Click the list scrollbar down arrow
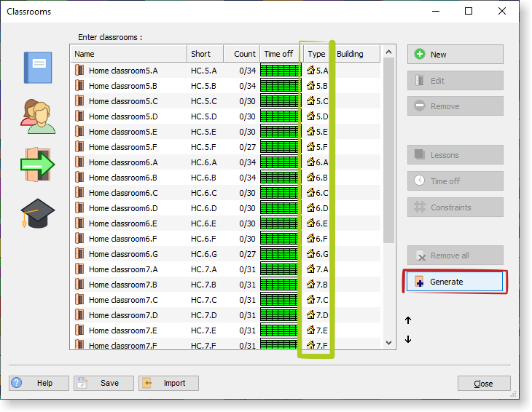The height and width of the screenshot is (412, 532). coord(389,343)
